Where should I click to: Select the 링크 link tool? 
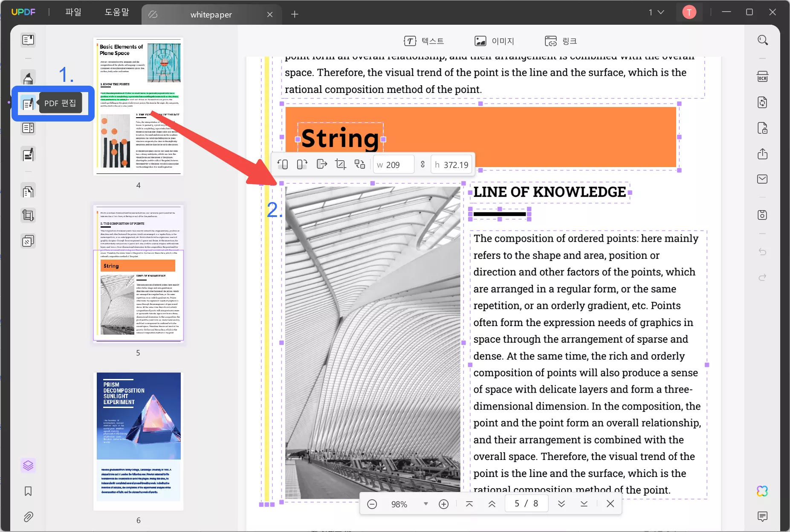pos(561,41)
